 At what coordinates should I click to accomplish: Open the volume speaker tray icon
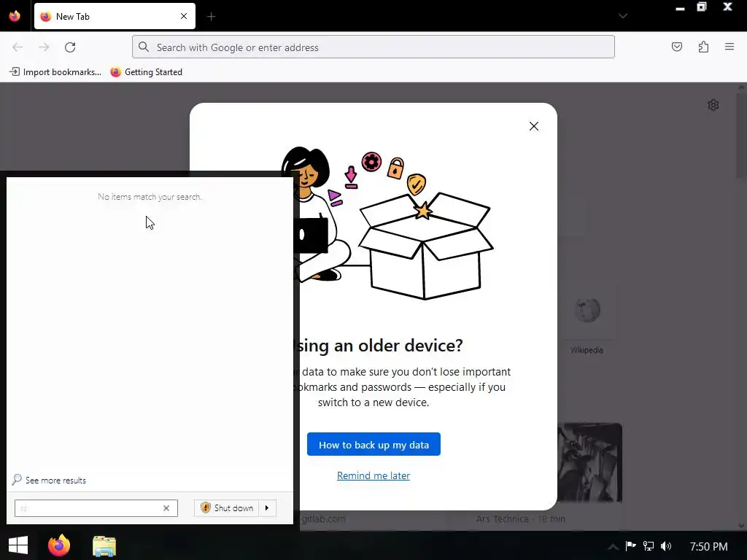coord(666,545)
